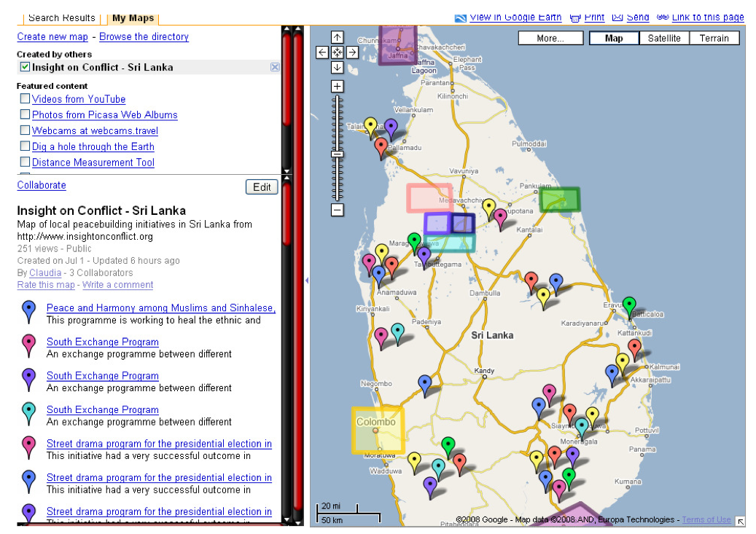Click the yellow Colombo region square
Viewport: 756px width, 534px height.
pos(378,431)
